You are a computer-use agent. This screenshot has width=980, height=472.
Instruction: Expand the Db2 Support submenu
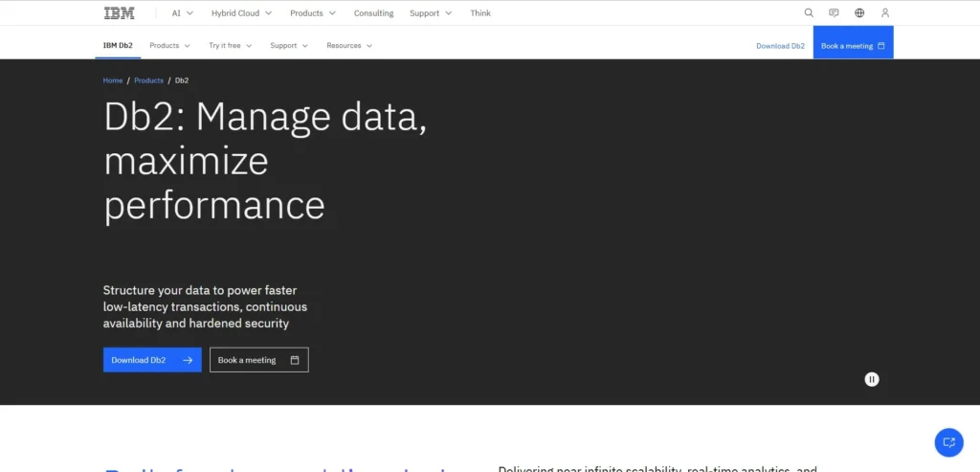click(289, 46)
